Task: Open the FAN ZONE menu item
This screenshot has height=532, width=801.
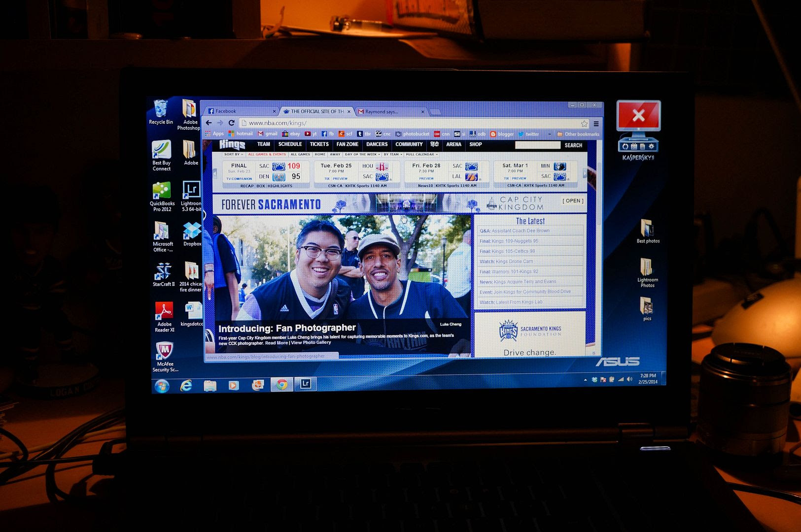Action: click(348, 144)
